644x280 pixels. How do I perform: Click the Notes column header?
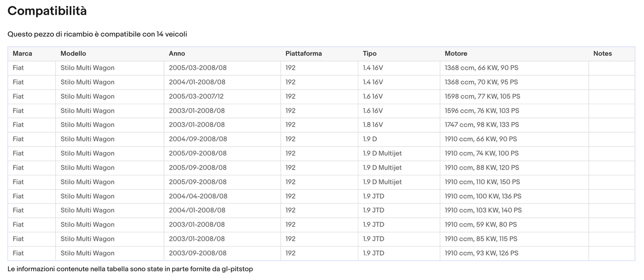602,53
